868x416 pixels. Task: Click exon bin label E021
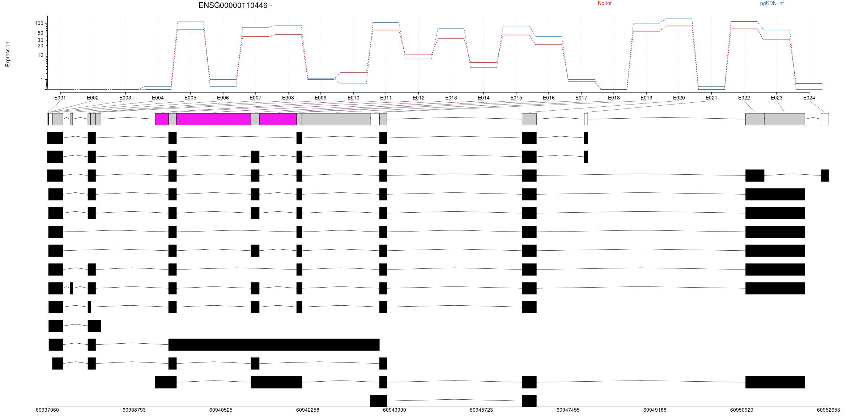pos(711,98)
